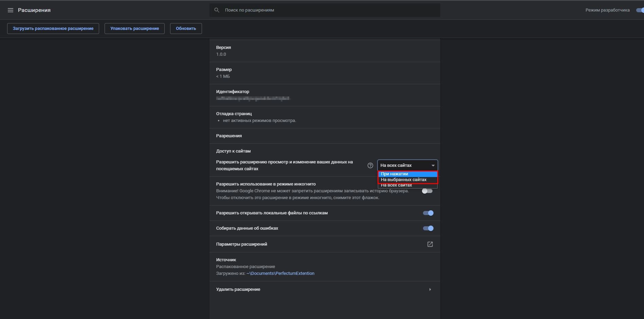Click the version value 1.0.0
The width and height of the screenshot is (644, 319).
[221, 54]
